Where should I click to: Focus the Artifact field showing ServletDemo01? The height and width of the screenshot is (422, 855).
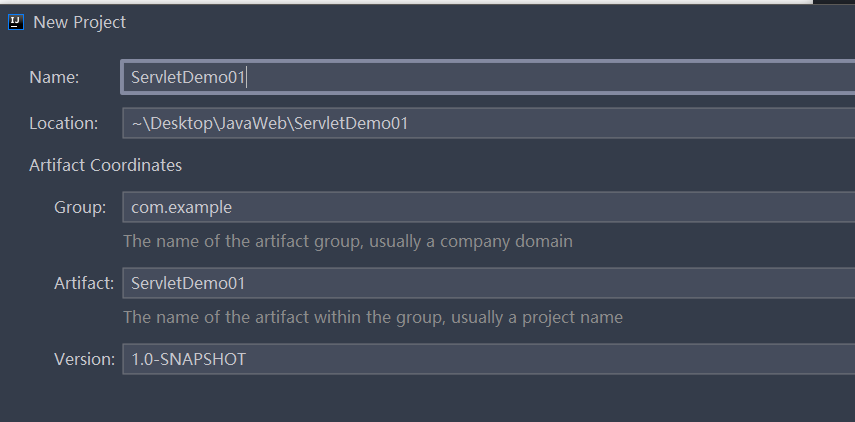[489, 283]
